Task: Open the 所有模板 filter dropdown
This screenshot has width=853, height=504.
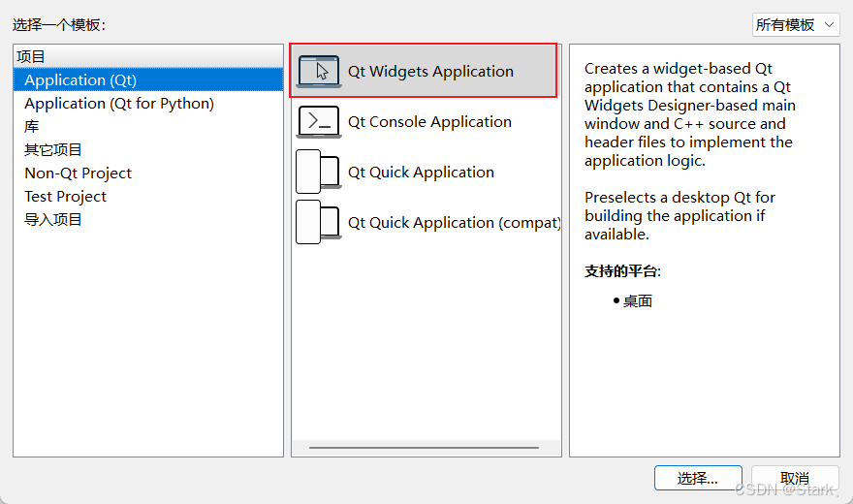Action: tap(796, 25)
